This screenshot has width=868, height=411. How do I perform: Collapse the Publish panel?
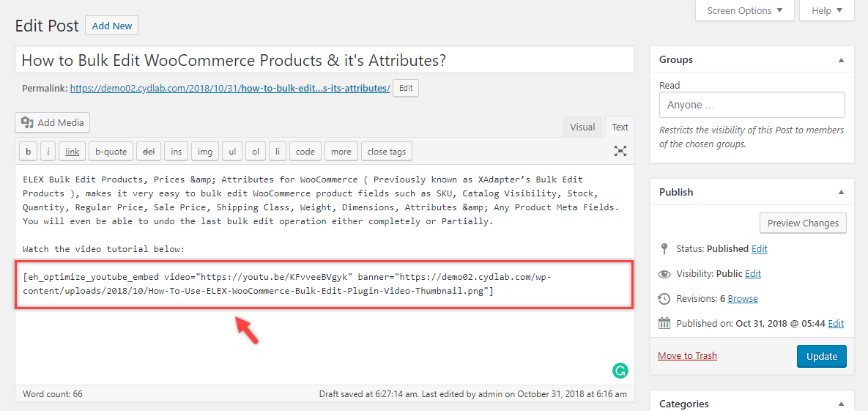[841, 192]
